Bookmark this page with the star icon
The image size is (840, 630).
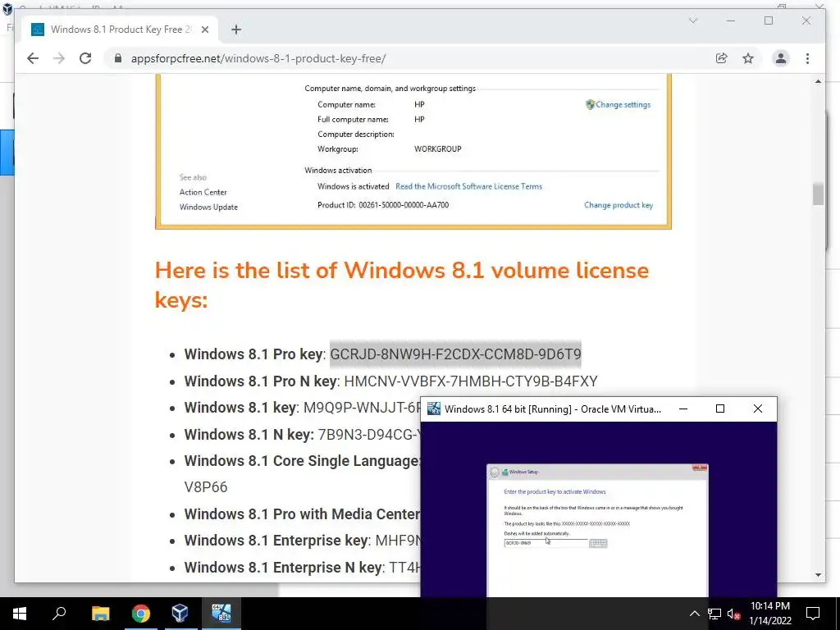point(748,58)
